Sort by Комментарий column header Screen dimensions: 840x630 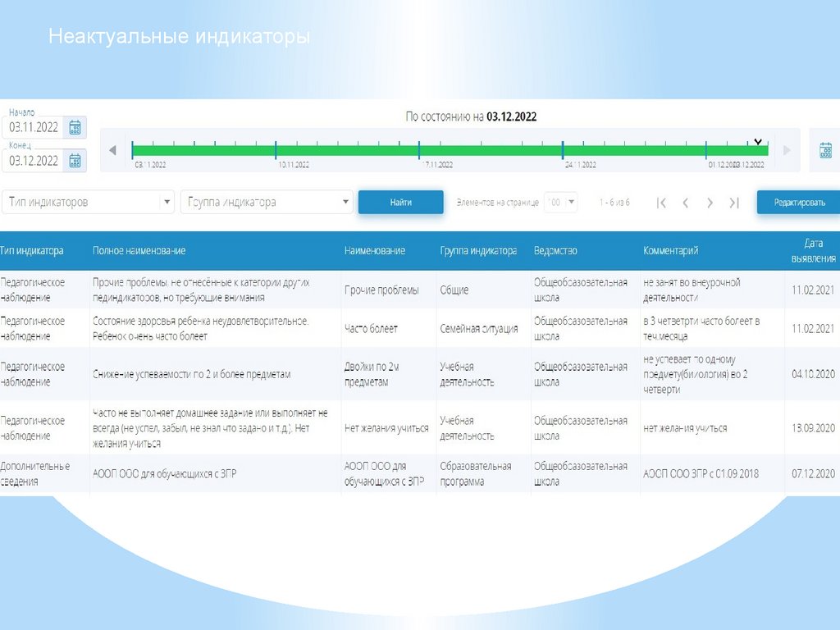tap(670, 250)
